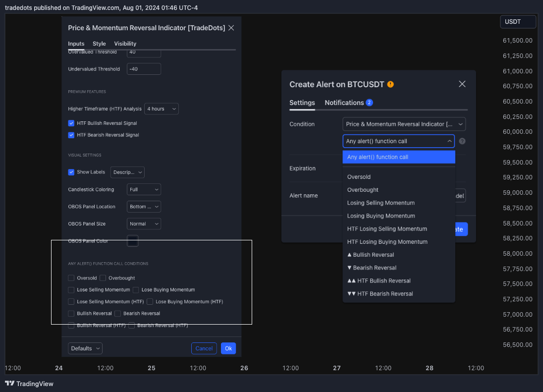Click the Overvalued Threshold input field
This screenshot has height=392, width=543.
144,53
